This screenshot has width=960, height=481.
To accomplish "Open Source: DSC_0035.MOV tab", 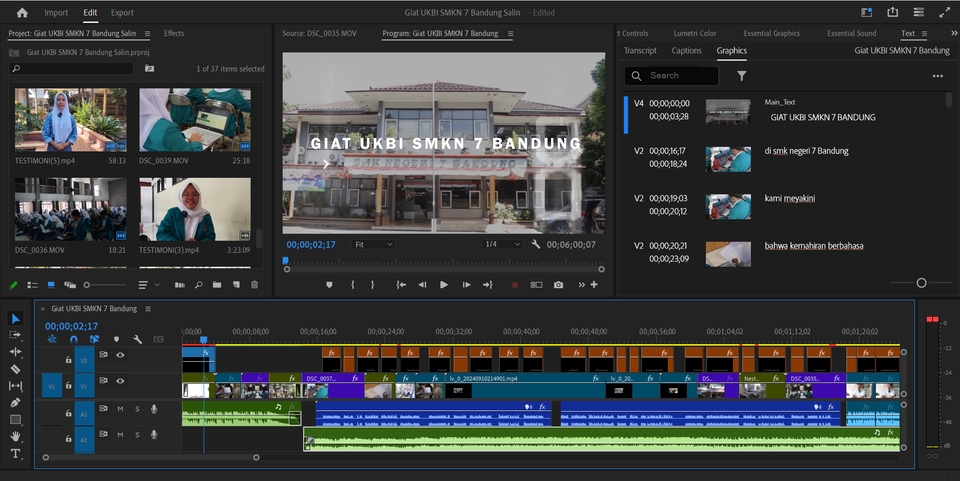I will tap(319, 33).
